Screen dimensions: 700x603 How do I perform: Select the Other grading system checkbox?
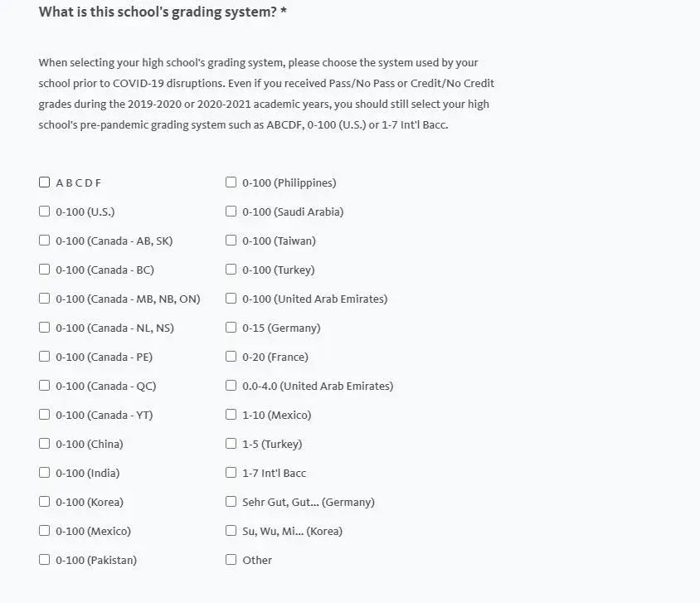[231, 560]
